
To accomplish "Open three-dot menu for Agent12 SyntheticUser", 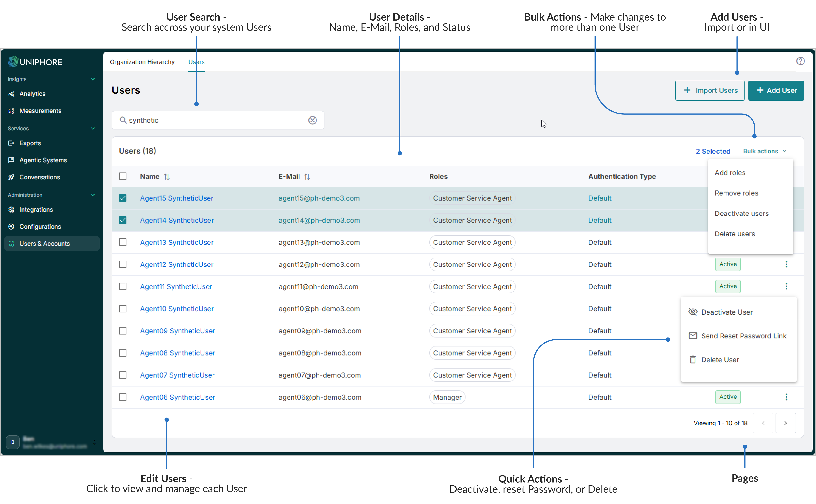I will point(786,264).
